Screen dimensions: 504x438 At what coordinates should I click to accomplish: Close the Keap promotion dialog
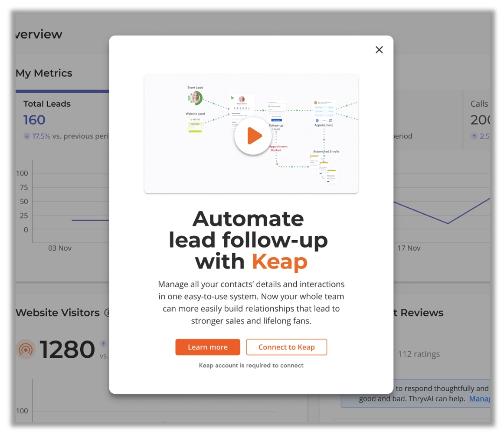[x=379, y=50]
